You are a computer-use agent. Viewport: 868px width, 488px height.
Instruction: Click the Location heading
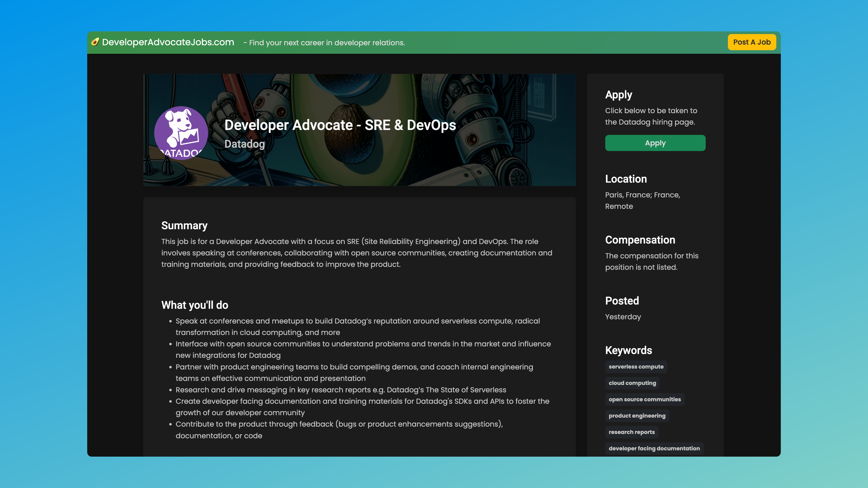(x=626, y=179)
